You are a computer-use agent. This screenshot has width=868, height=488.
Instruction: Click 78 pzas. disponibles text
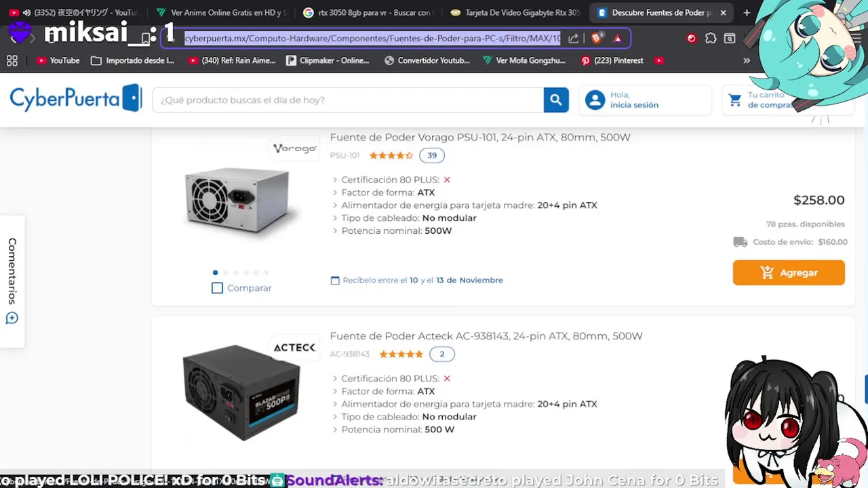806,224
